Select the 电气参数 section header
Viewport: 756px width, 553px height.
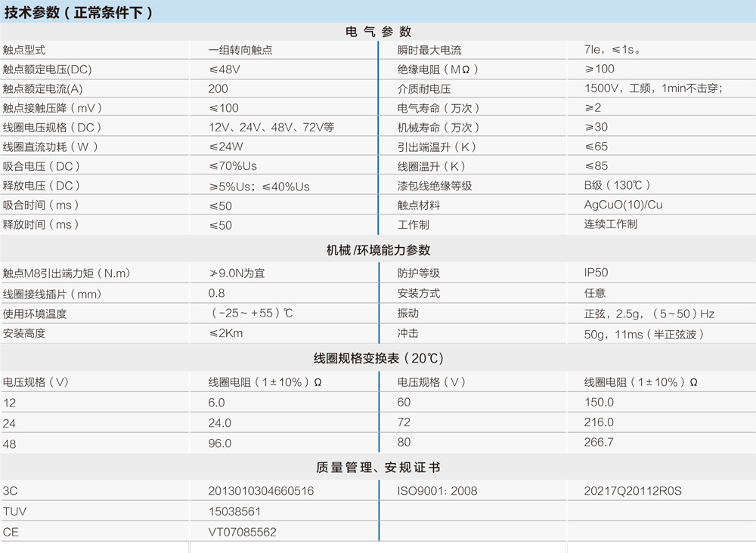[376, 32]
